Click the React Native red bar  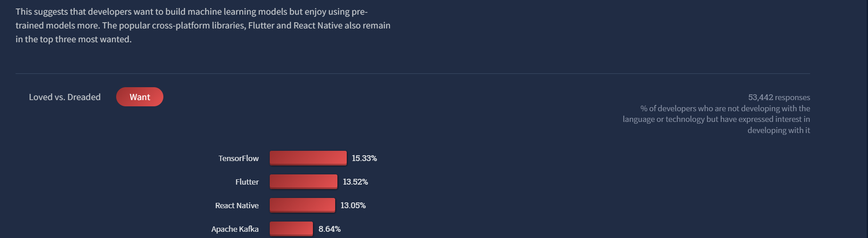[302, 205]
